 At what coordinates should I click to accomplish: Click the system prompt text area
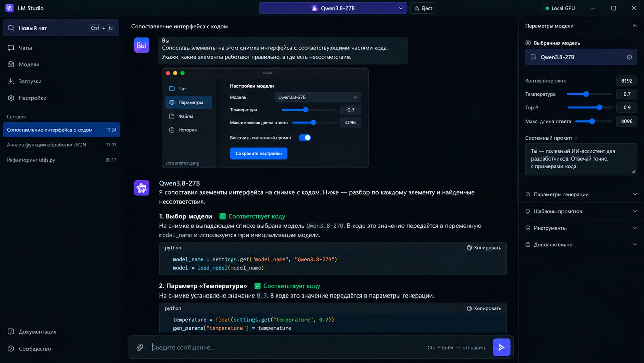581,159
